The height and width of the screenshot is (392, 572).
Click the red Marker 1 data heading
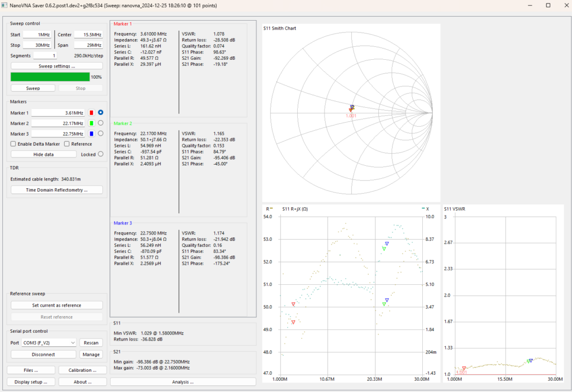point(122,23)
